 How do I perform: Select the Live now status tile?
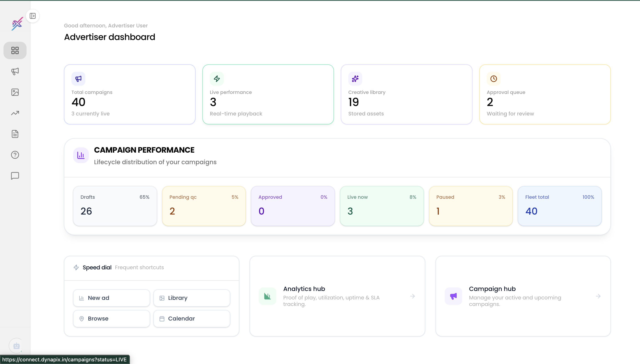click(382, 206)
